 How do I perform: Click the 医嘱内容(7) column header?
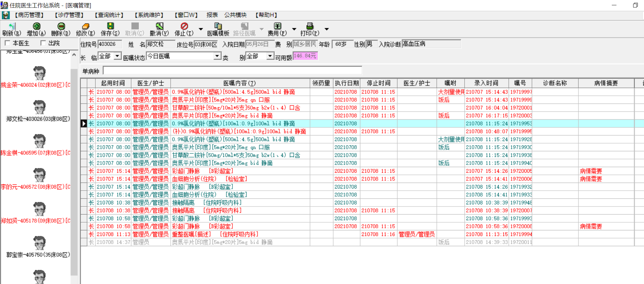(240, 83)
